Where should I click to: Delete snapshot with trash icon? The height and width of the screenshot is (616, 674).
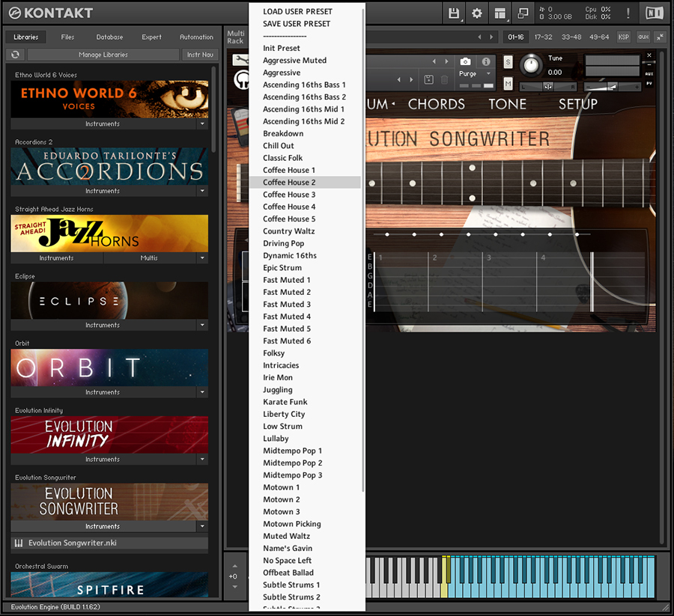pyautogui.click(x=444, y=79)
